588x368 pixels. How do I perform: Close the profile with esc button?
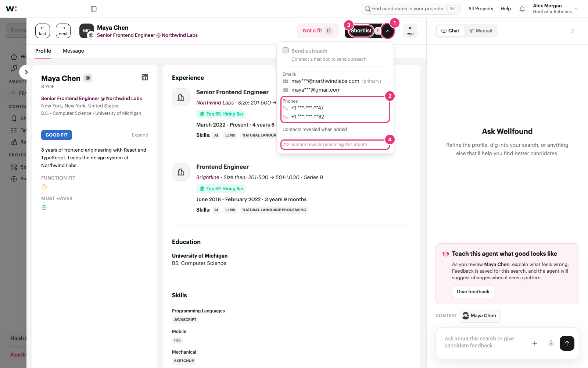[410, 31]
